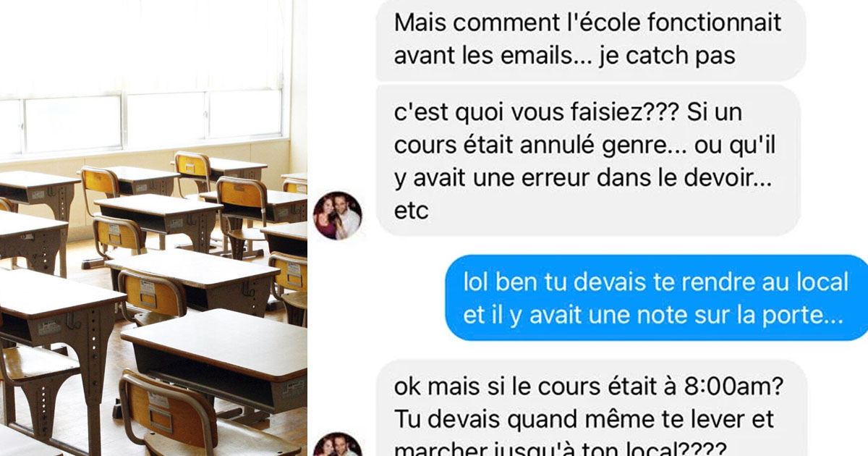Click the word "etc" in the grey bubble

coord(412,212)
